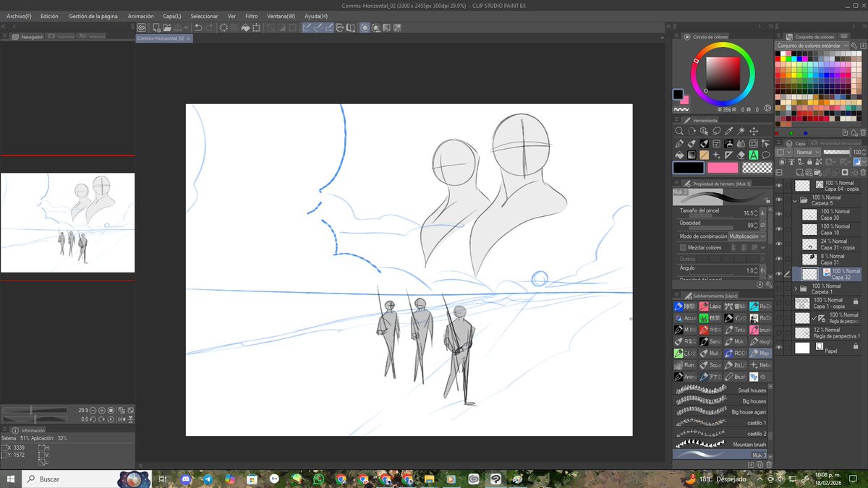Expand Mezclar colores options arrow
This screenshot has height=488, width=868.
click(762, 247)
